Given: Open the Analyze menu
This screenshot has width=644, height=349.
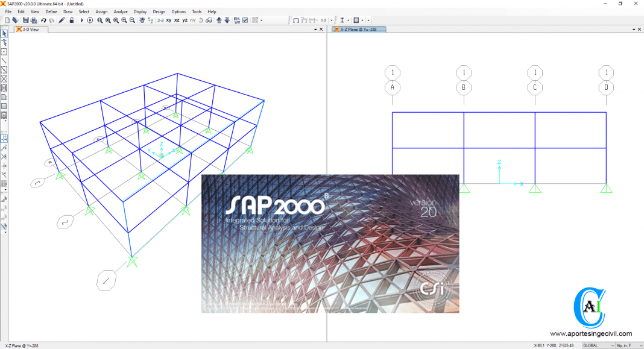Looking at the screenshot, I should coord(121,11).
